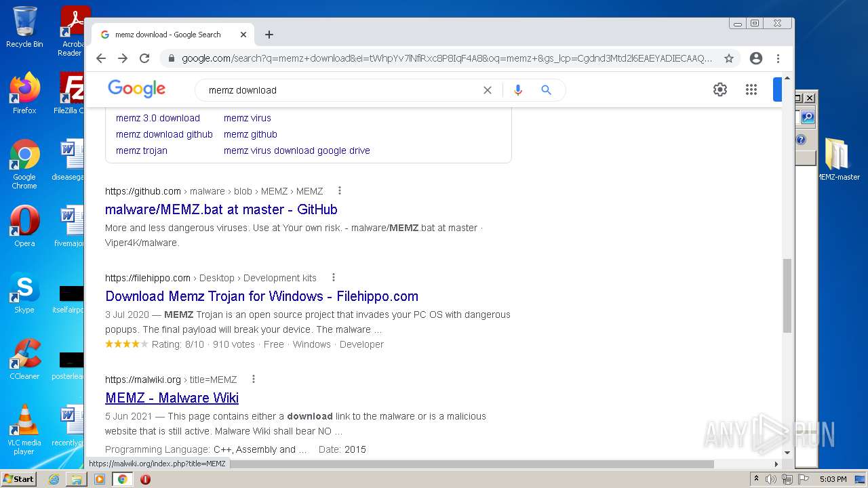The image size is (868, 488).
Task: Click the Google logo
Action: (136, 89)
